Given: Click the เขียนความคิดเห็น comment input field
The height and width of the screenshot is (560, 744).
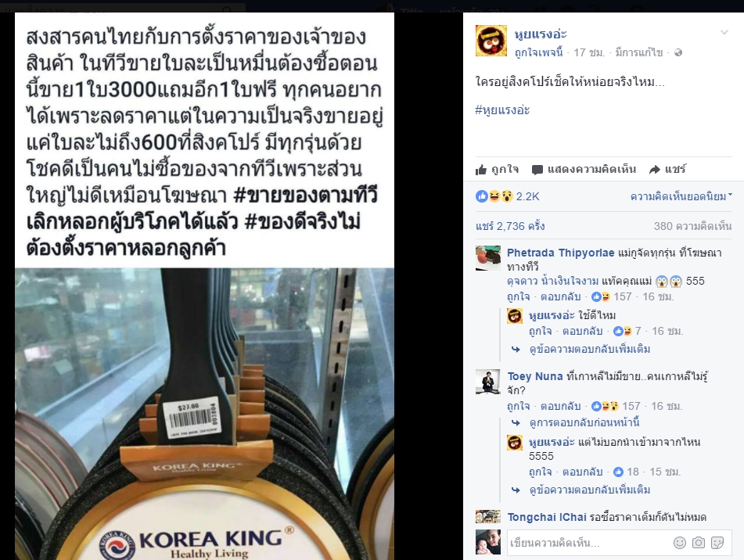Looking at the screenshot, I should click(587, 543).
